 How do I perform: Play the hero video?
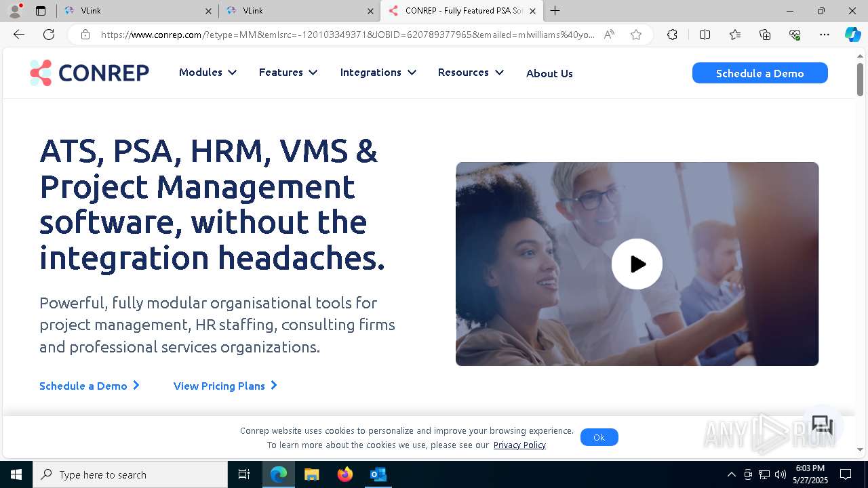click(x=637, y=264)
